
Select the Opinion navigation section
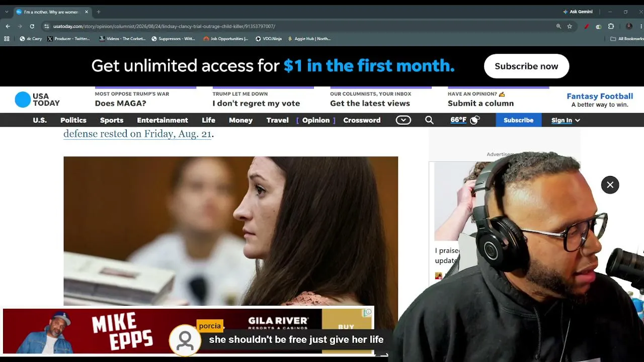tap(316, 120)
